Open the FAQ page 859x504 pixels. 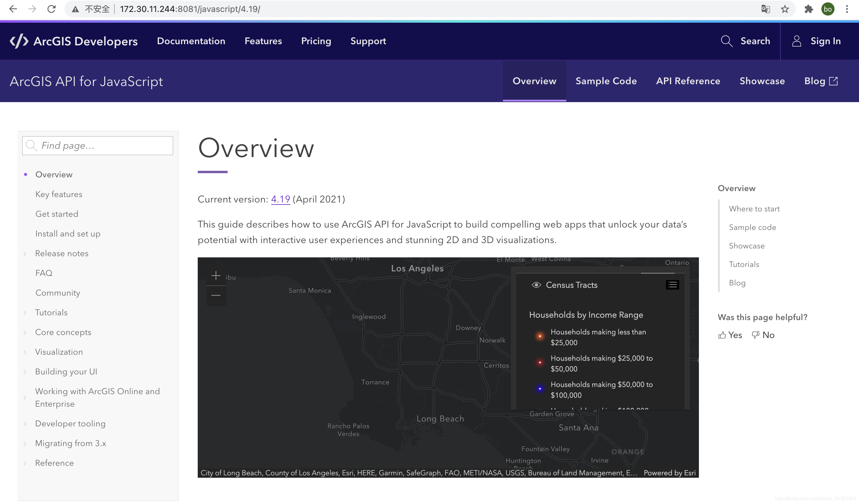tap(44, 273)
